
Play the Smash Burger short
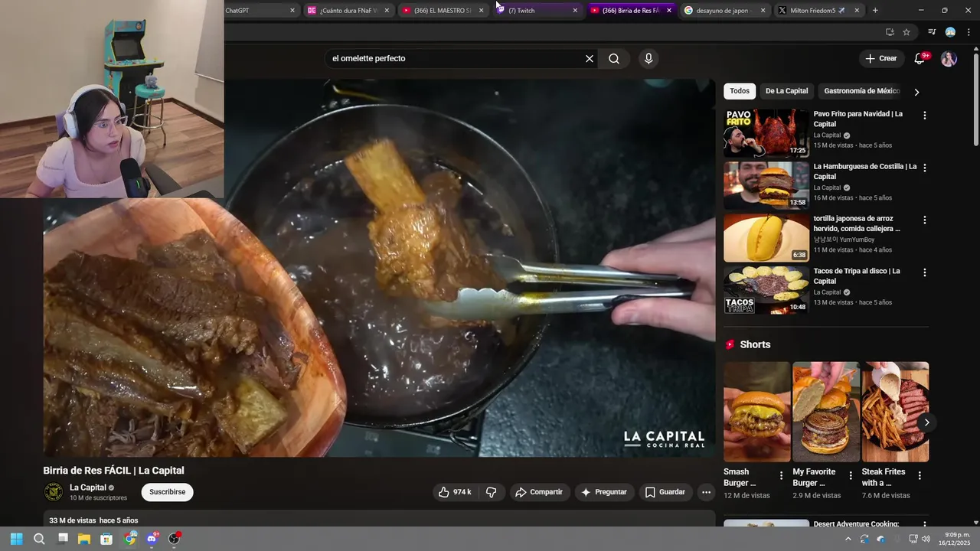click(x=756, y=412)
